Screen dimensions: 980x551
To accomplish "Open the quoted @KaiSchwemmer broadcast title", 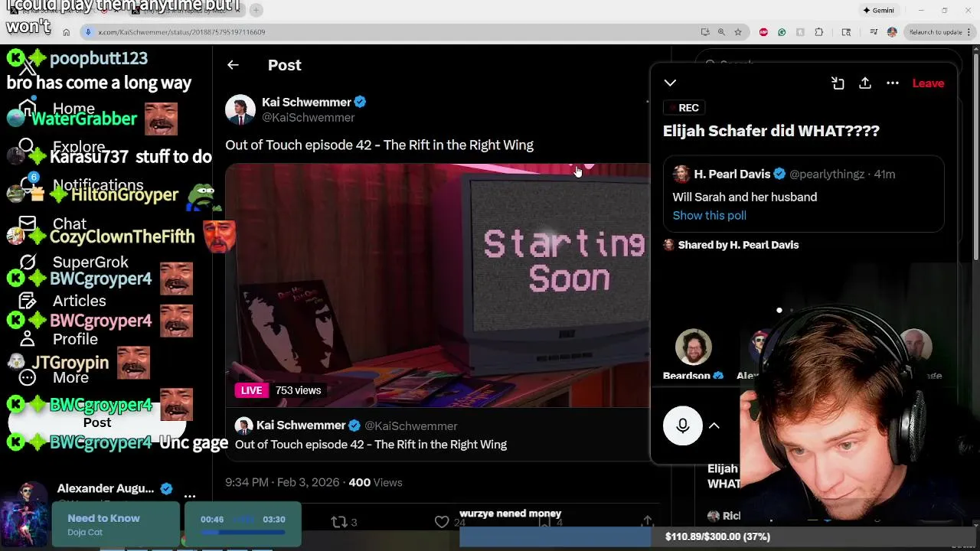I will click(371, 445).
